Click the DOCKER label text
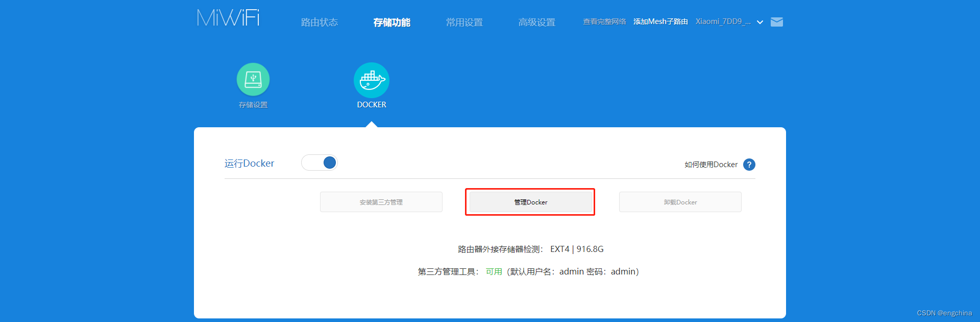Image resolution: width=980 pixels, height=322 pixels. [x=372, y=105]
